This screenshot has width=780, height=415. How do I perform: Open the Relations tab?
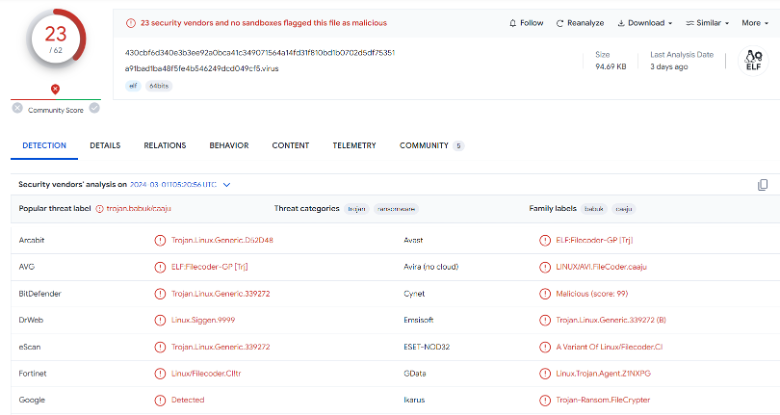165,146
